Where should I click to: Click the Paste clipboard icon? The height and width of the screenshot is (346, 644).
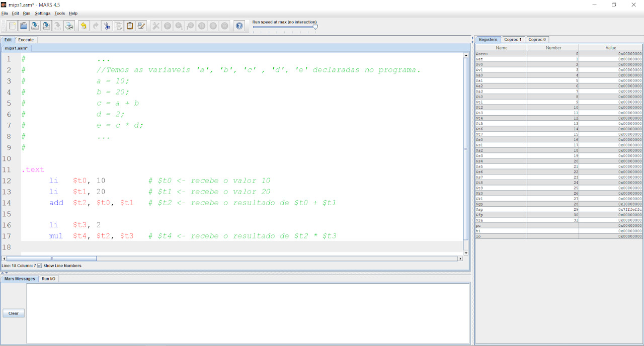coord(130,26)
